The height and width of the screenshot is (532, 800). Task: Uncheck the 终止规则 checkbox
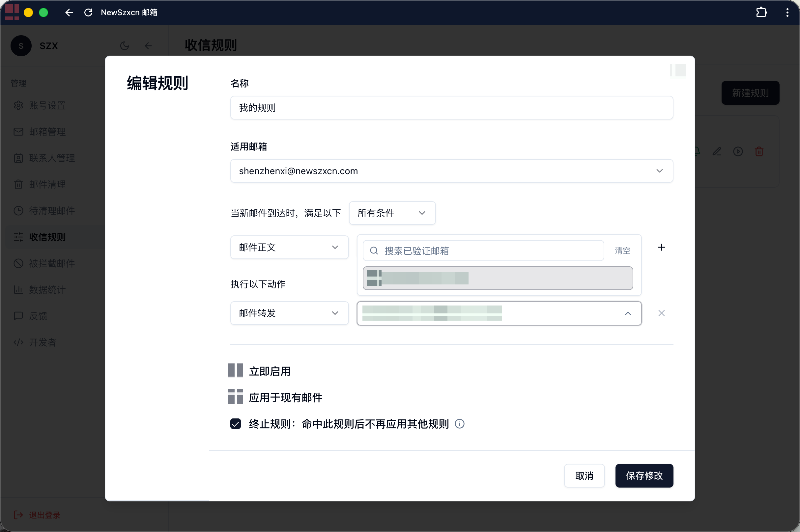pos(235,424)
